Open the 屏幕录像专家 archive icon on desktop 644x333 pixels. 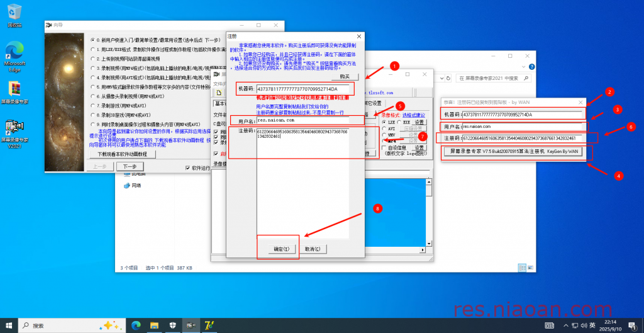tap(15, 93)
